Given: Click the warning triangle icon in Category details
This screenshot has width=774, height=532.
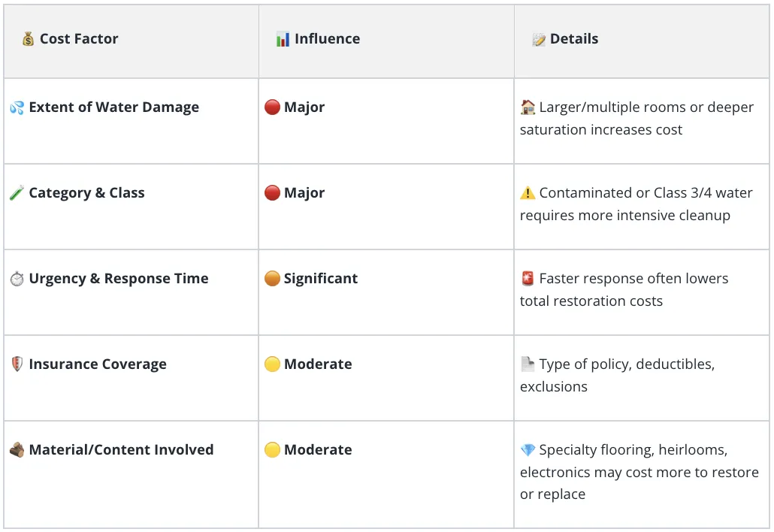Looking at the screenshot, I should (528, 193).
